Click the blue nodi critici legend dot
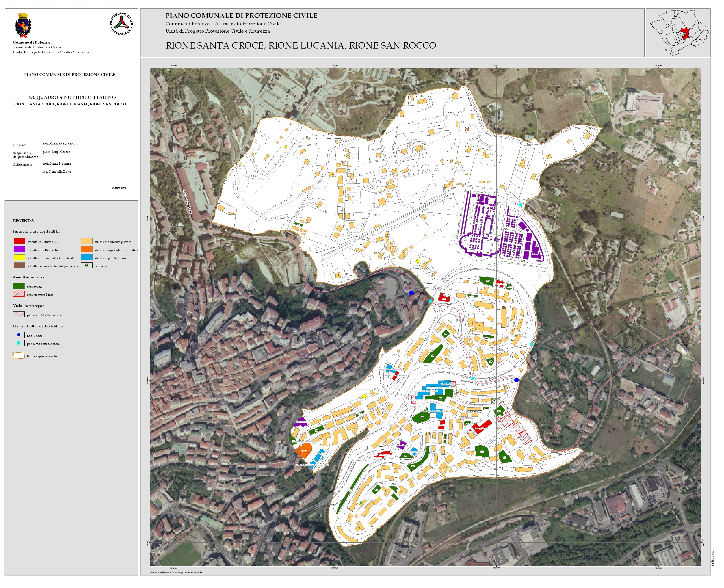This screenshot has width=724, height=588. (19, 335)
